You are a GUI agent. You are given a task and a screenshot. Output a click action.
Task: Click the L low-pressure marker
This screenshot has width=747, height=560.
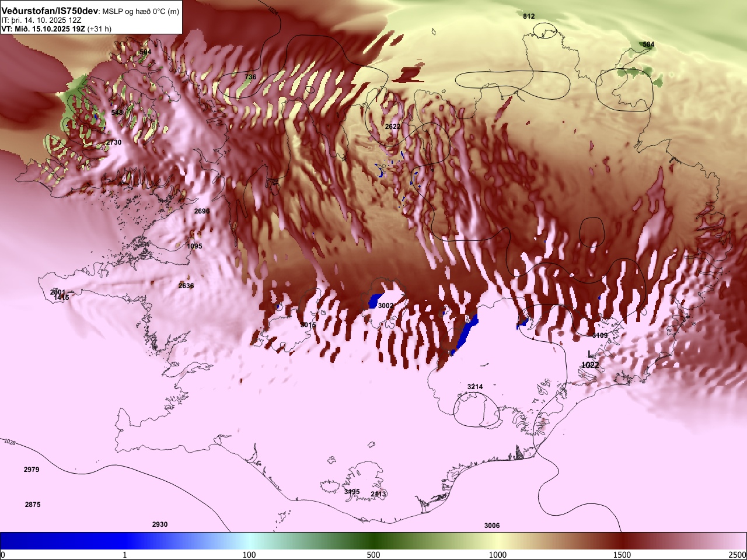tap(590, 354)
